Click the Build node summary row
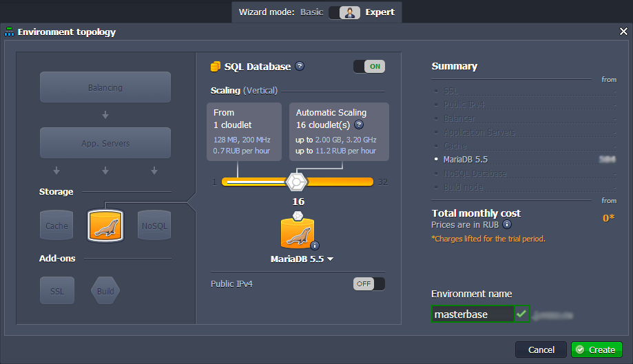This screenshot has width=633, height=364. tap(524, 187)
